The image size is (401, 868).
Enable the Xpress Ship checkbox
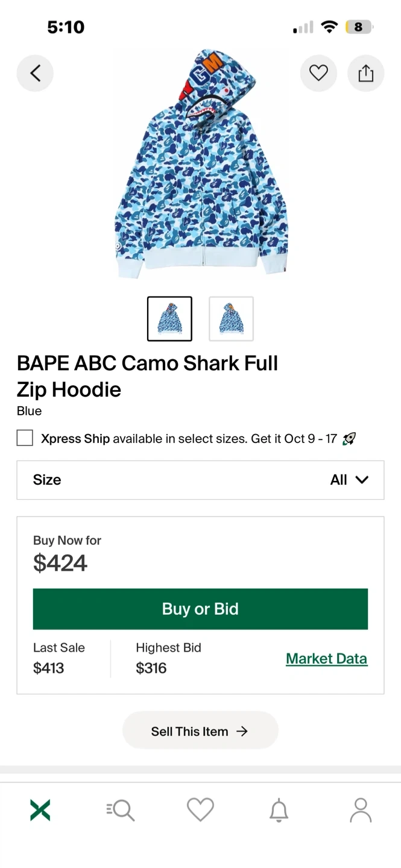[x=25, y=438]
